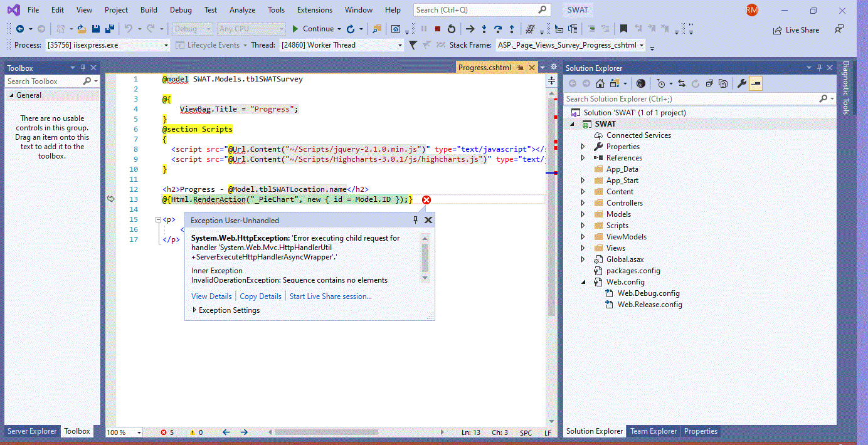Switch to the Team Explorer tab
Image resolution: width=868 pixels, height=445 pixels.
point(654,431)
